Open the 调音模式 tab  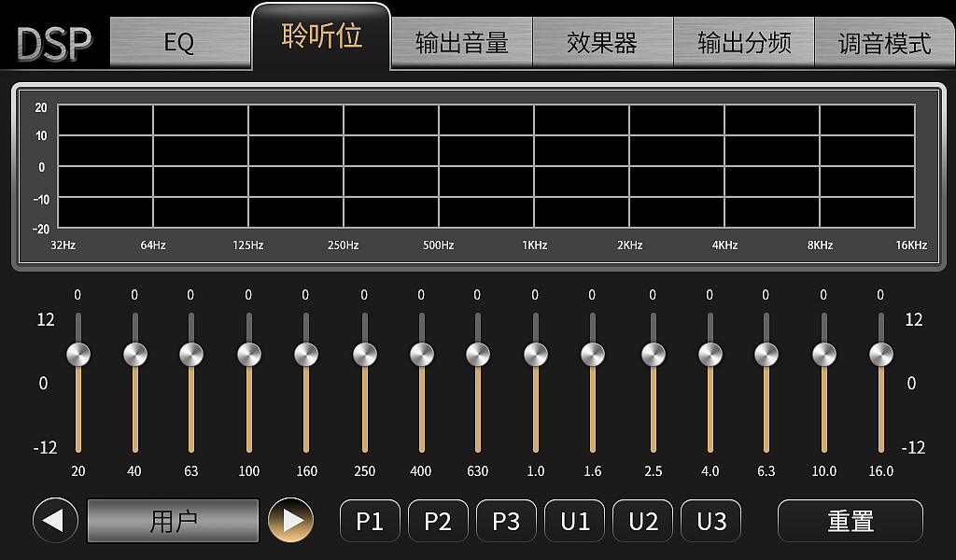[x=885, y=41]
